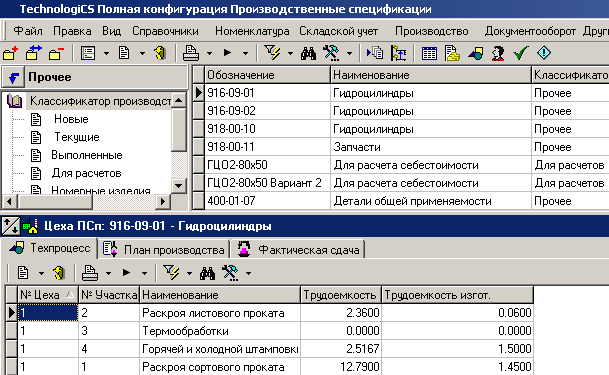Click the binoculars icon in lower toolbar

pos(207,273)
